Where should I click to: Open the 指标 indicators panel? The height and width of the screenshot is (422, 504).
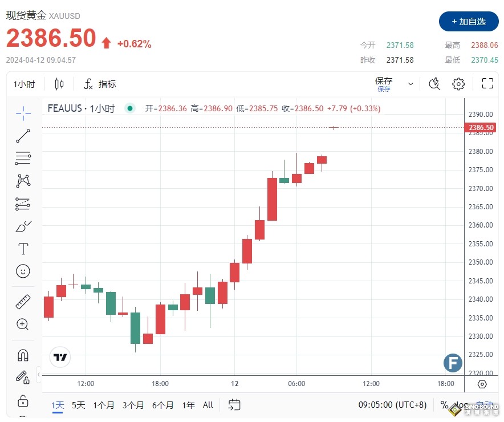point(100,84)
